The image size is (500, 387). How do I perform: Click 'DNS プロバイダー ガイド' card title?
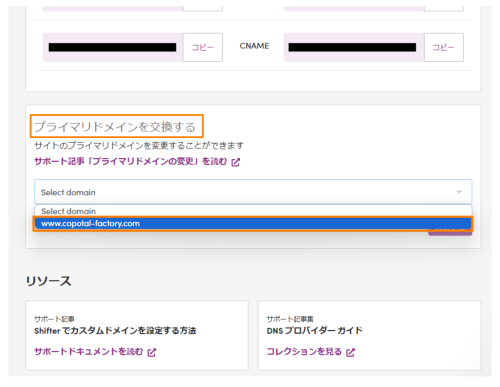point(314,331)
